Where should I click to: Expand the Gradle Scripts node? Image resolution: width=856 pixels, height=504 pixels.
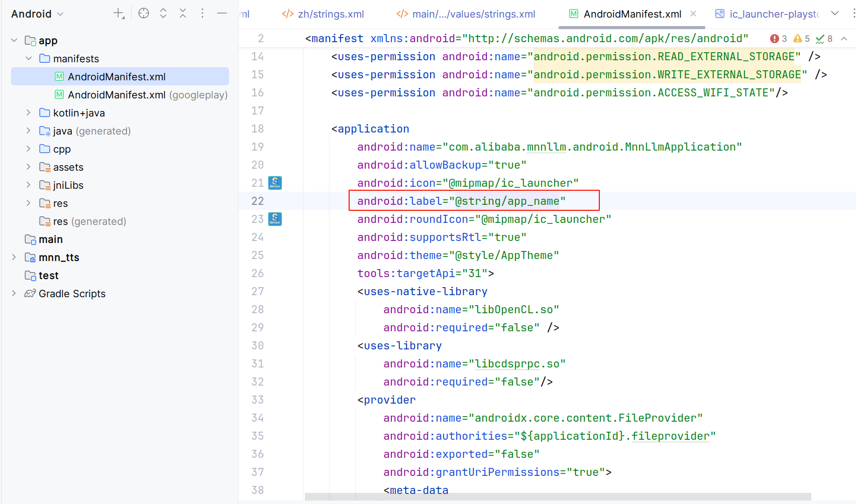tap(14, 293)
